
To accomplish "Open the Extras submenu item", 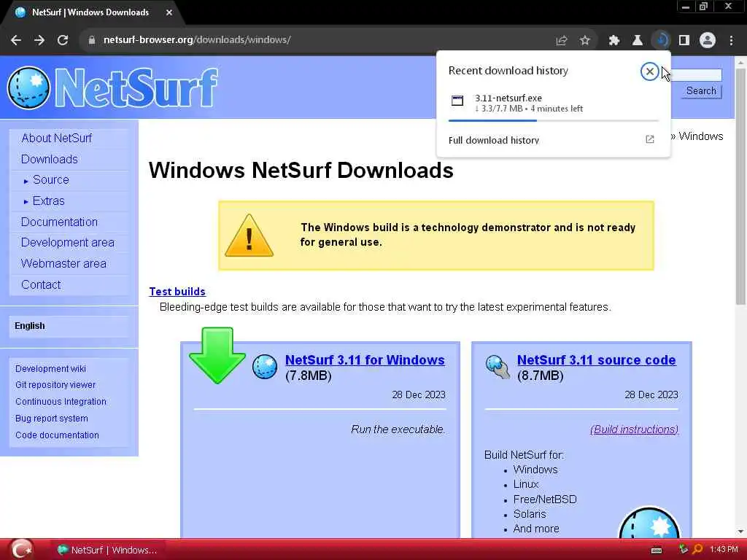I will tap(49, 201).
